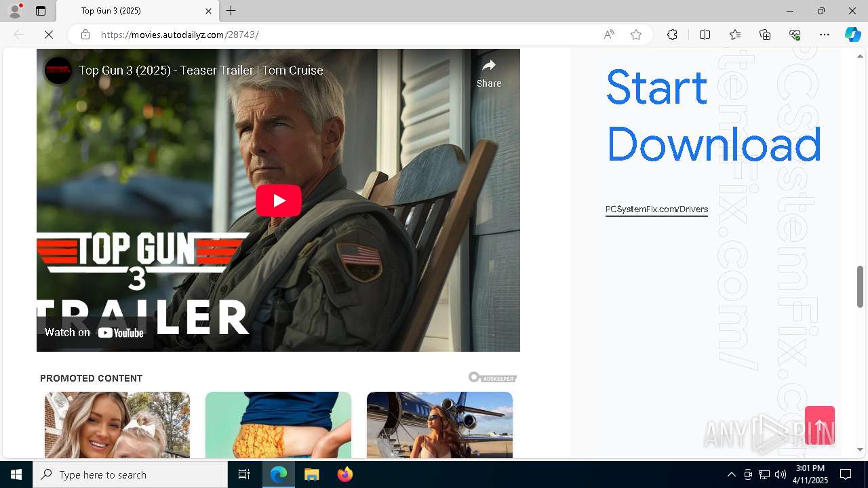The image size is (868, 488).
Task: Open the video channel avatar
Action: point(58,70)
